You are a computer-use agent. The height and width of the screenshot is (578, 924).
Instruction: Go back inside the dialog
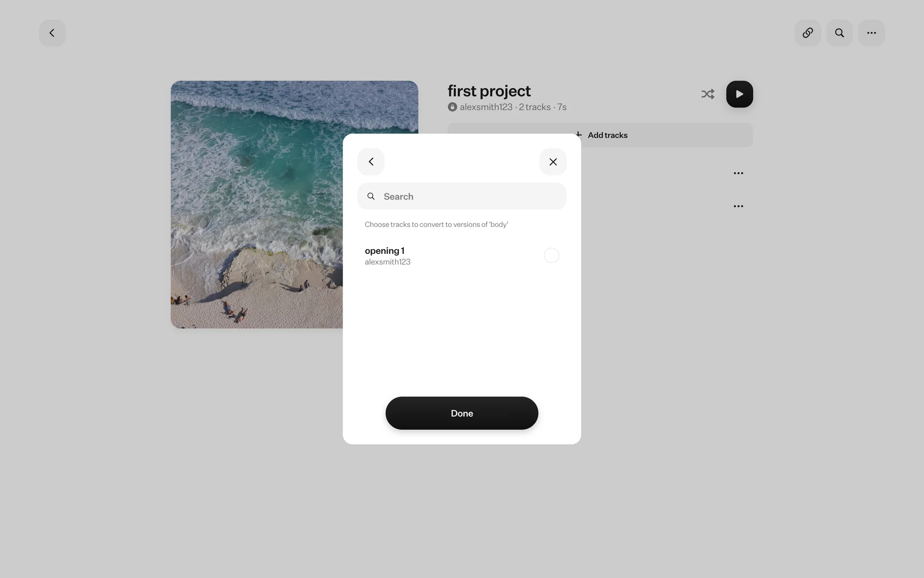tap(371, 162)
